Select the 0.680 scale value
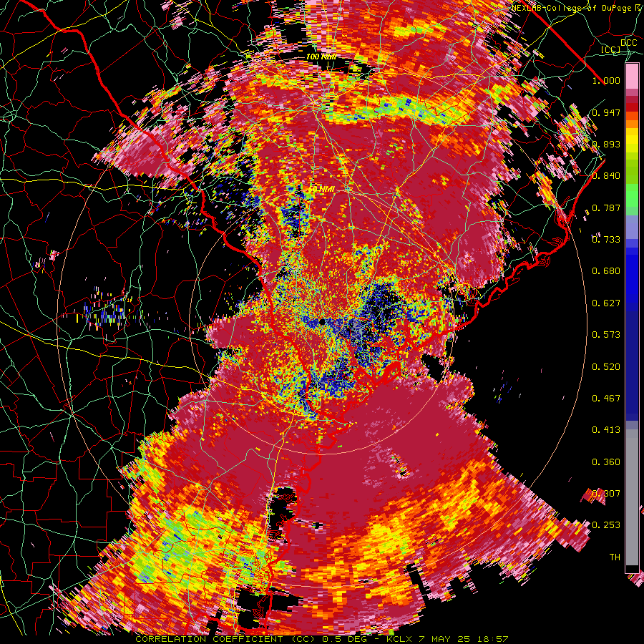 pos(606,271)
